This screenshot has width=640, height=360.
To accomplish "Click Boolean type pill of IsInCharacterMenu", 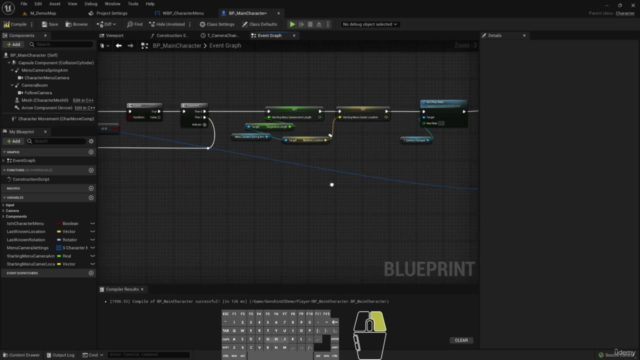I will point(68,224).
